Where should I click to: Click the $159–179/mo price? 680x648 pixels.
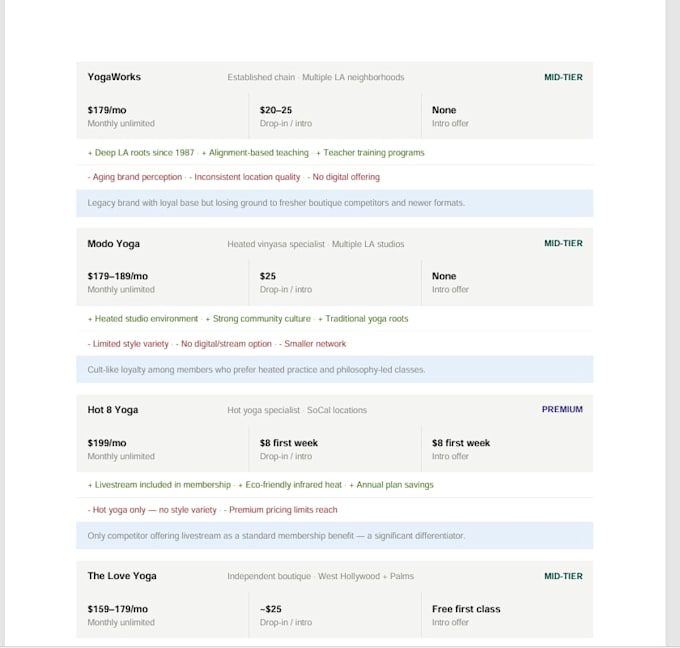tap(118, 609)
